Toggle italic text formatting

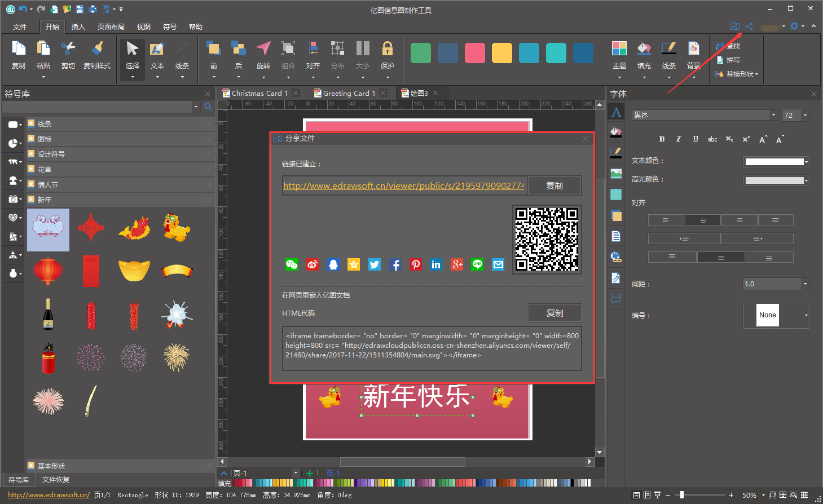pyautogui.click(x=679, y=139)
